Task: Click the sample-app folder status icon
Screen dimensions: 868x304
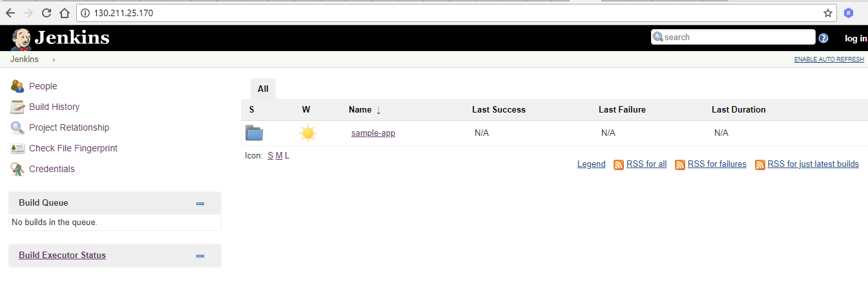Action: [x=254, y=133]
